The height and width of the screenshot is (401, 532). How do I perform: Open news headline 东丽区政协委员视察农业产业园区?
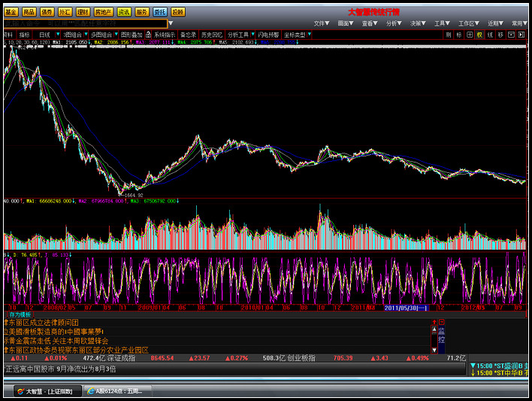[x=77, y=350]
